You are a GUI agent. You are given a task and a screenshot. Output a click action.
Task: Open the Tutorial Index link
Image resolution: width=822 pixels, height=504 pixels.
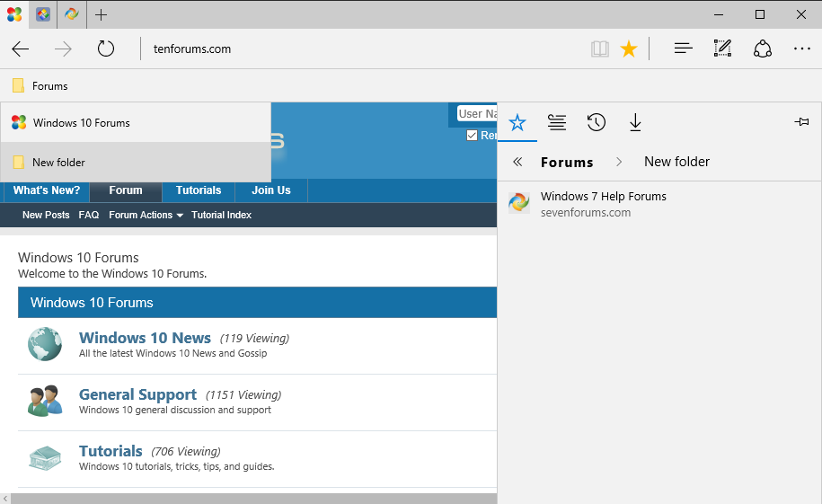click(221, 215)
